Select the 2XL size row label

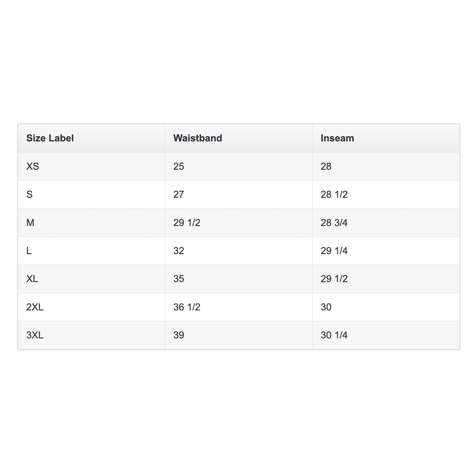click(x=35, y=307)
